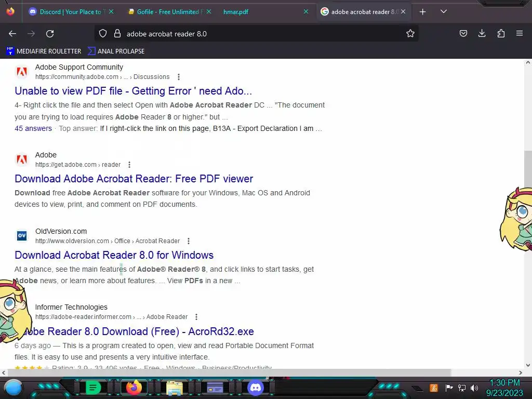
Task: Open more options for get.adobe.com result
Action: pyautogui.click(x=129, y=165)
